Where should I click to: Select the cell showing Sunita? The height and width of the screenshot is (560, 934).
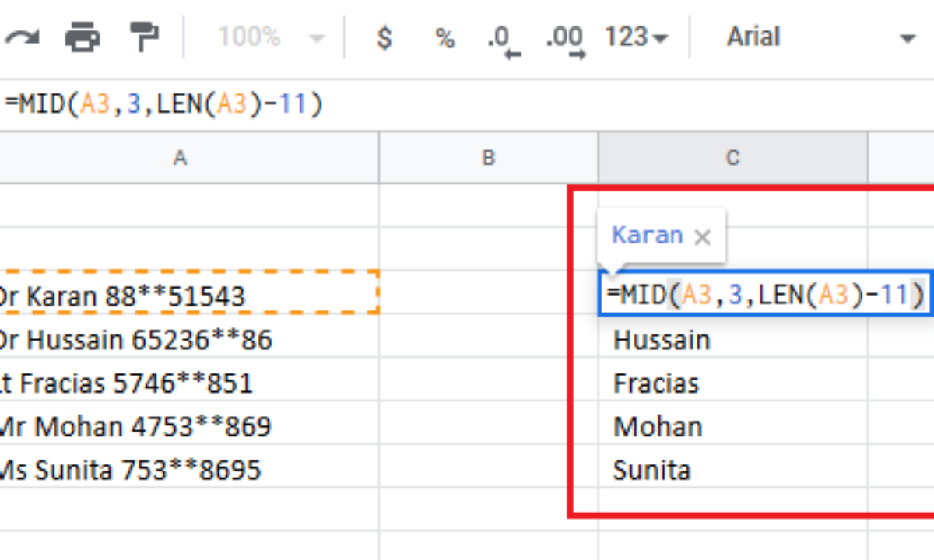pos(732,470)
